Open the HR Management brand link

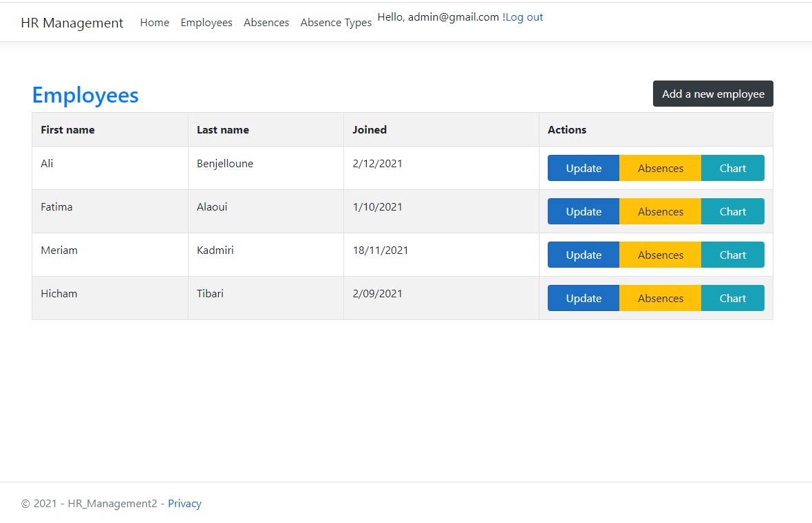(72, 23)
